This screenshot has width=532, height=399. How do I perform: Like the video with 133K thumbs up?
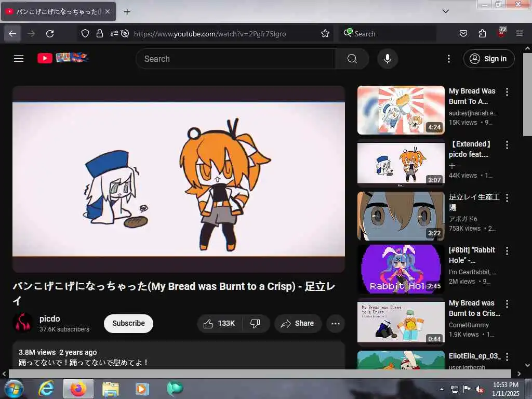pos(220,323)
